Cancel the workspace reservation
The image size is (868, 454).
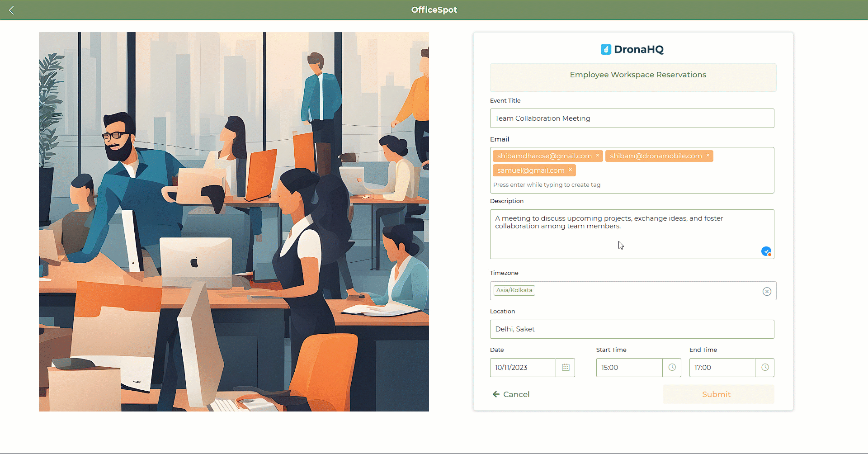click(x=511, y=394)
